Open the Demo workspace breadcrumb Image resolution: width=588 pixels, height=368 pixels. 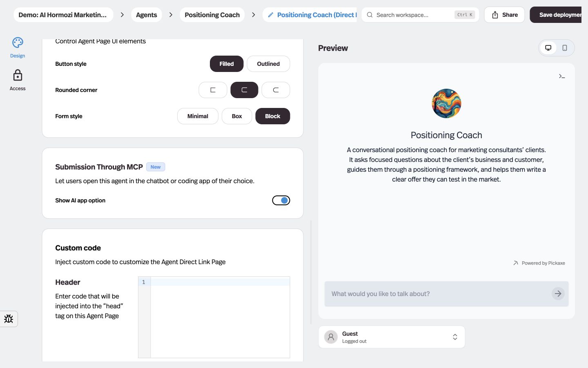(62, 15)
